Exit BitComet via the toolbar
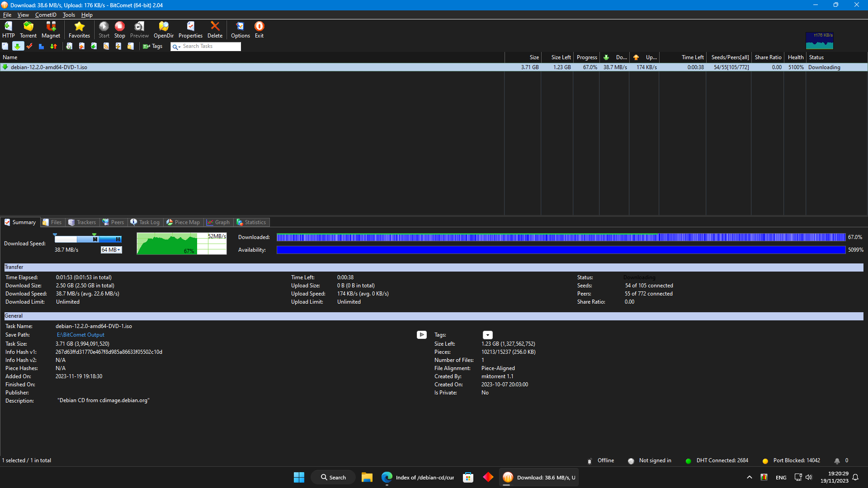This screenshot has width=868, height=488. pos(259,30)
